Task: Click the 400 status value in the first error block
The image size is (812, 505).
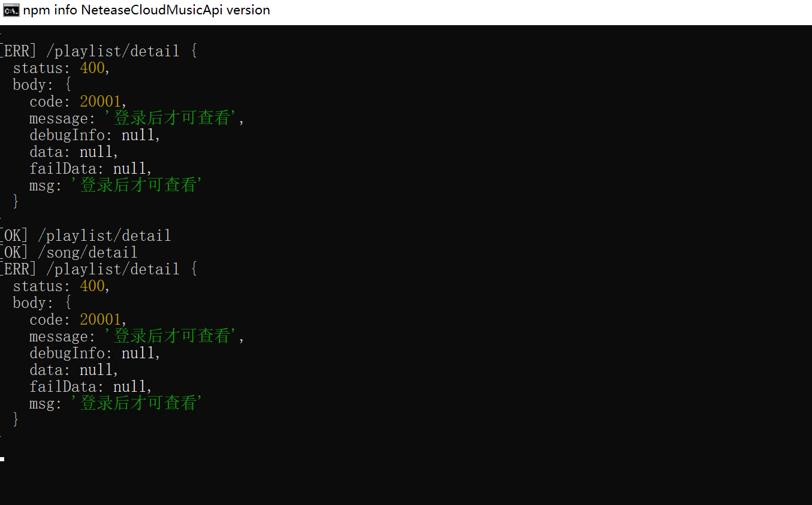Action: coord(92,68)
